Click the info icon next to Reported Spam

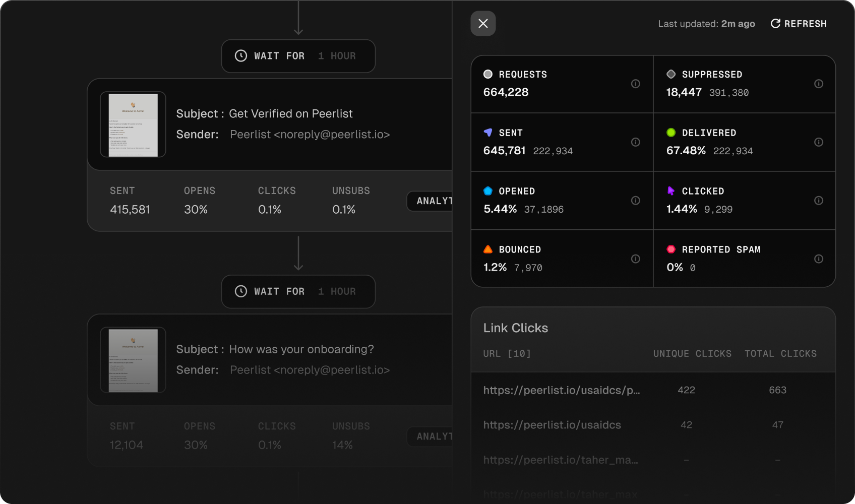[x=819, y=259]
